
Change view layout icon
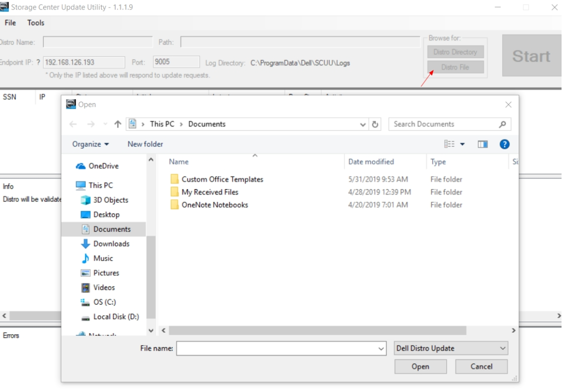tap(449, 144)
